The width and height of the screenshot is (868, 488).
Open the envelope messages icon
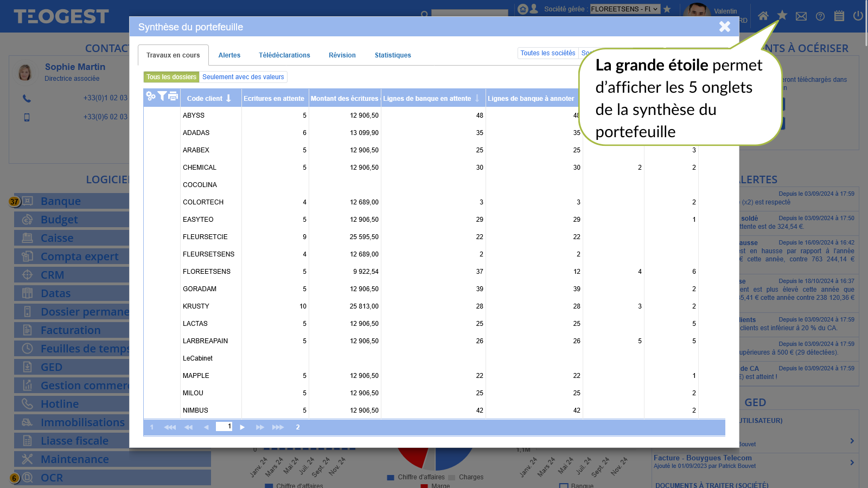coord(801,16)
